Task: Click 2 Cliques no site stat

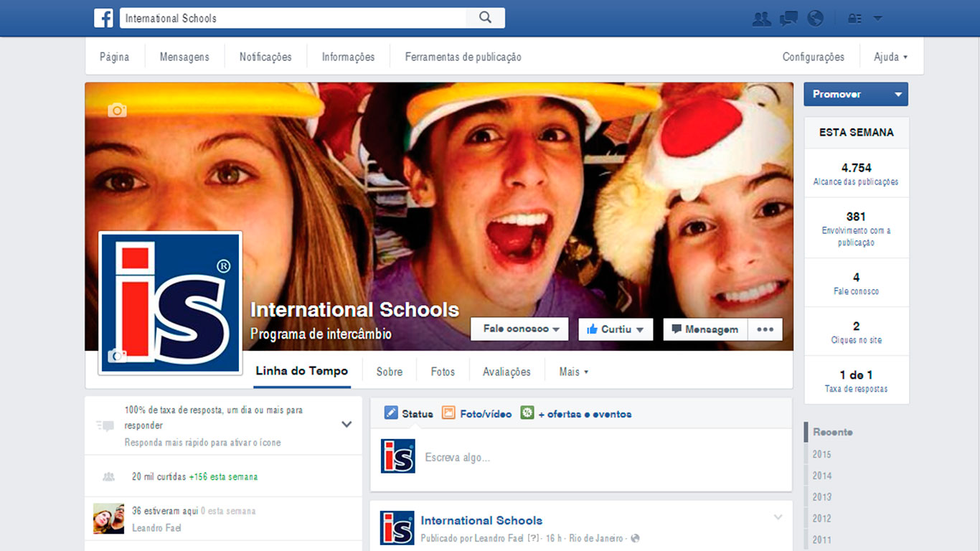Action: tap(856, 331)
